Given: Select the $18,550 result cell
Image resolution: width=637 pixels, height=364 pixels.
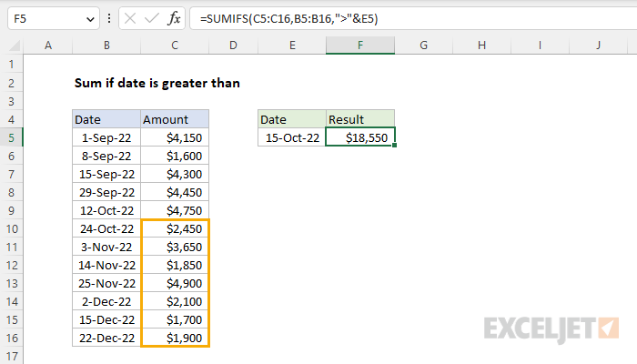Looking at the screenshot, I should (360, 137).
